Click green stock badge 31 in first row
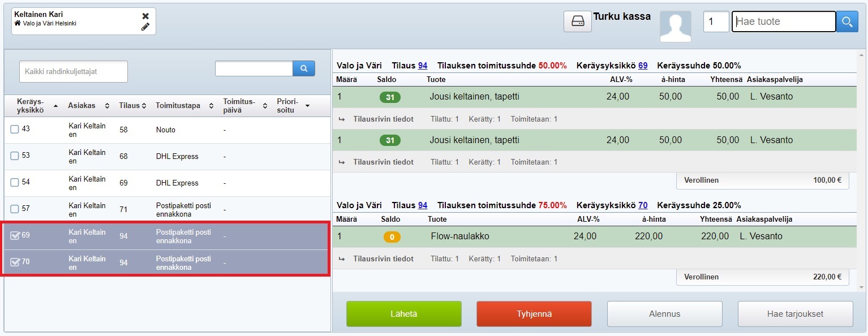The width and height of the screenshot is (868, 336). [x=390, y=97]
